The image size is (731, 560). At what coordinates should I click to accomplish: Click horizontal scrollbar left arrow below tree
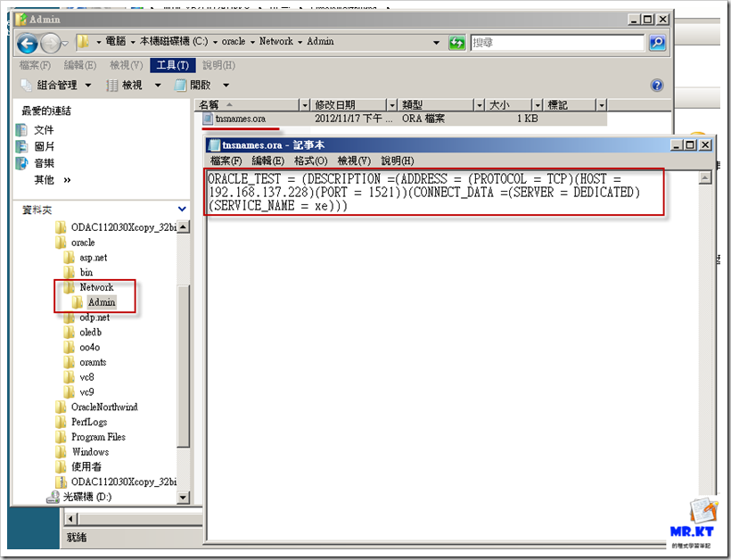(70, 518)
